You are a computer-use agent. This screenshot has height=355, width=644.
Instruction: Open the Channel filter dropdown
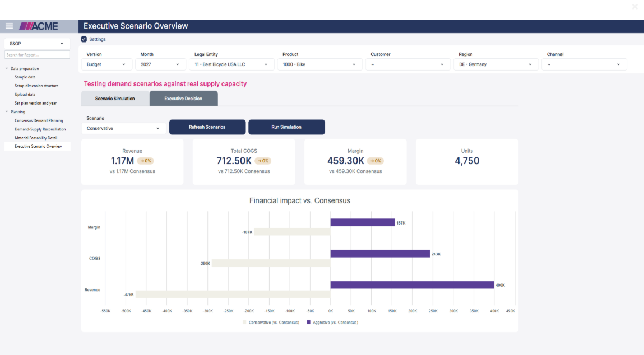583,64
